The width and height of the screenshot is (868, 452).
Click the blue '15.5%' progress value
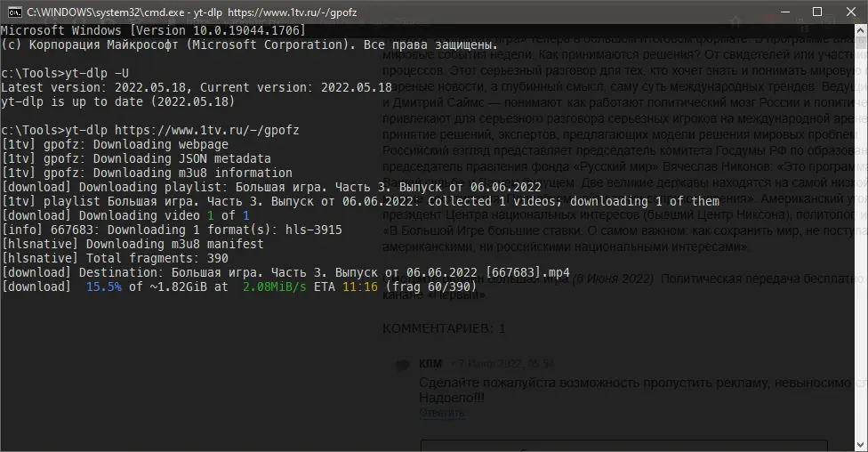(104, 287)
